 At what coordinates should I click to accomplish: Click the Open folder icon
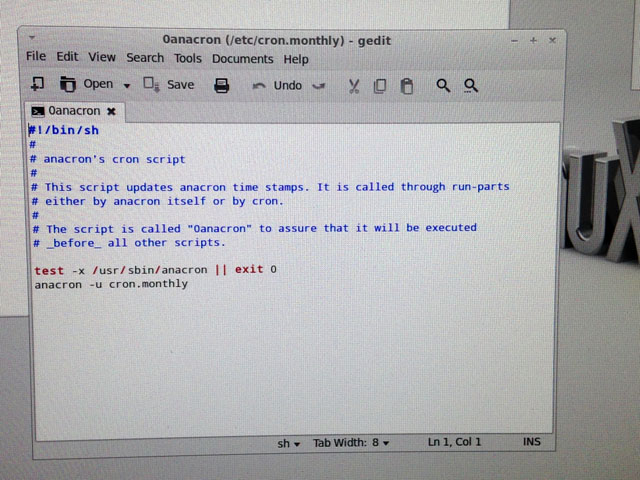coord(68,84)
